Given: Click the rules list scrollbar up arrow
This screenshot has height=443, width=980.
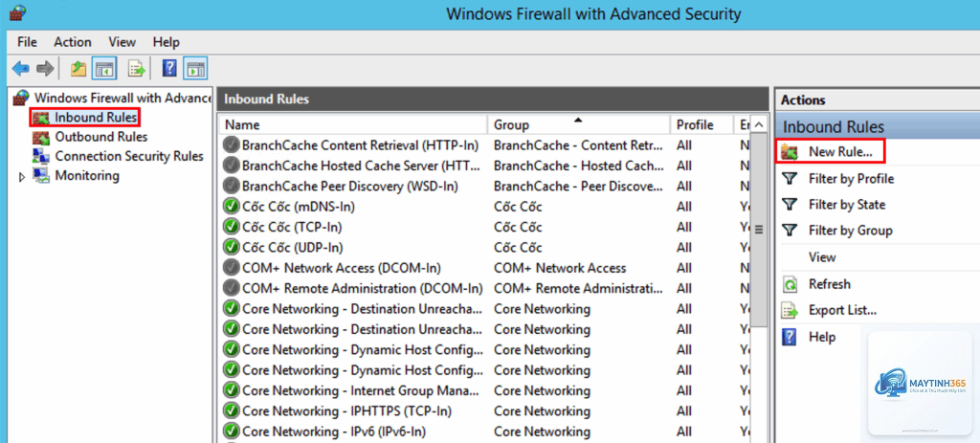Looking at the screenshot, I should (759, 125).
